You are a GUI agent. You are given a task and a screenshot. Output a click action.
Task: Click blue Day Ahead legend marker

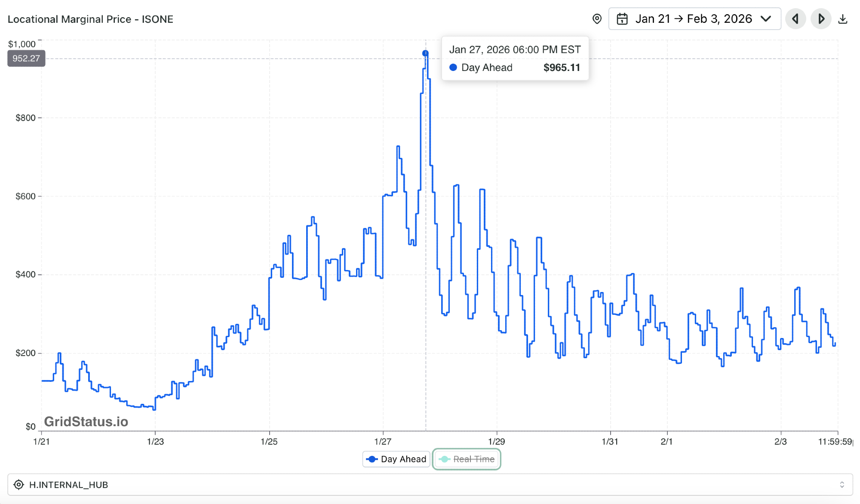[372, 459]
